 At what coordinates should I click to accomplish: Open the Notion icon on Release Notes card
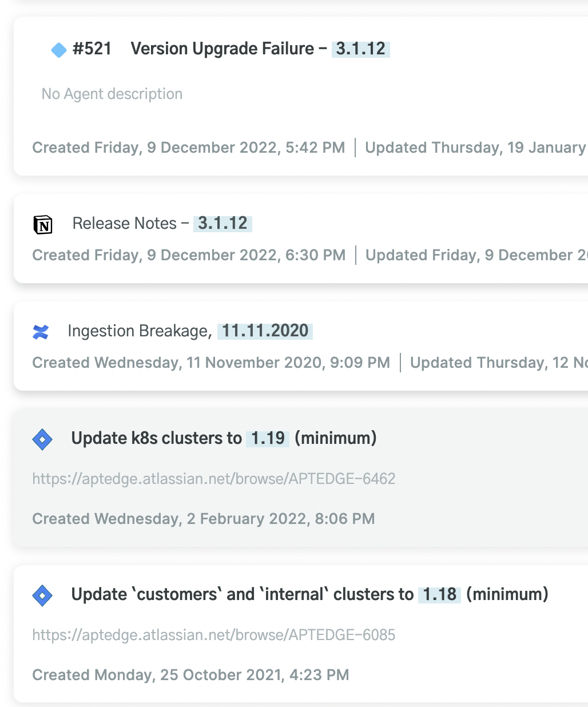[43, 224]
